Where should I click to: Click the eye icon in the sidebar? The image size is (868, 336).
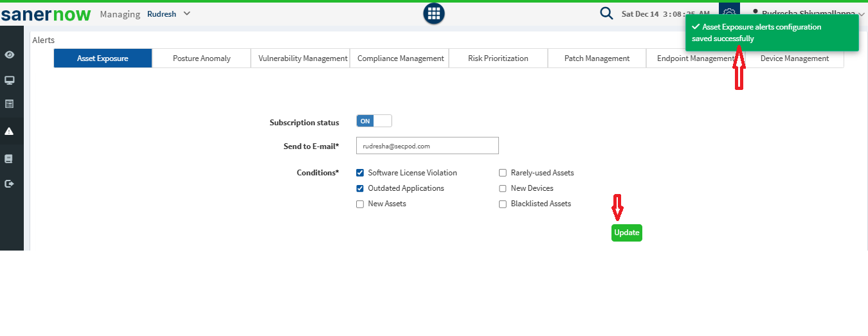click(x=10, y=55)
